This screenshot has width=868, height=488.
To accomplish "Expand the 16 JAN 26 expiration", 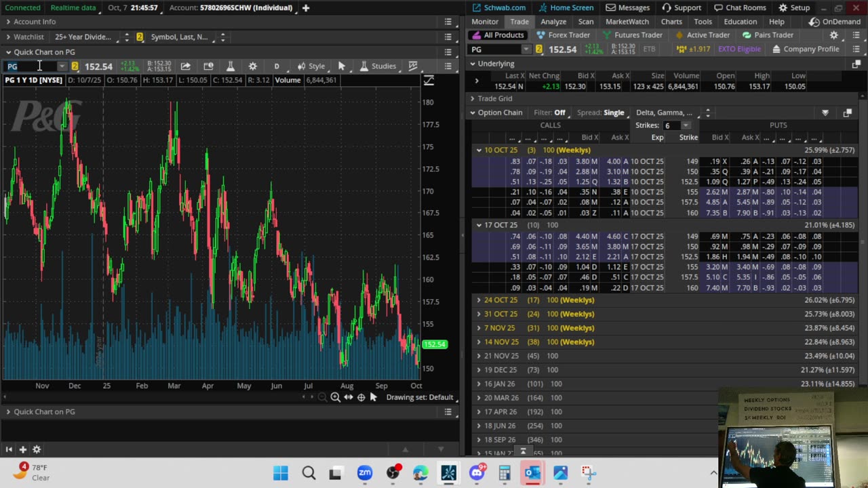I will tap(479, 384).
